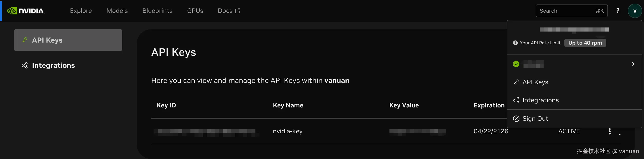The height and width of the screenshot is (159, 644).
Task: Select Integrations in the left sidebar
Action: point(53,65)
